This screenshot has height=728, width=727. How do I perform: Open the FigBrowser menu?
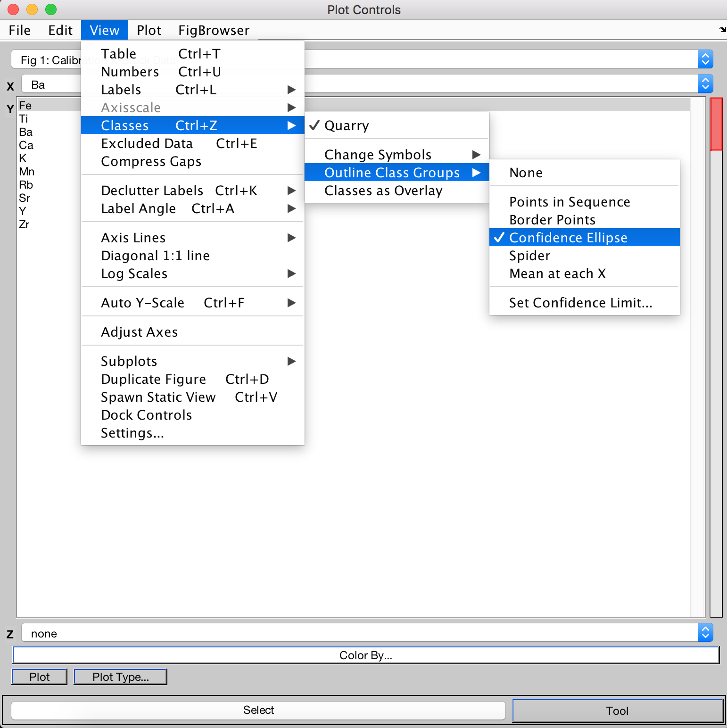pos(214,30)
